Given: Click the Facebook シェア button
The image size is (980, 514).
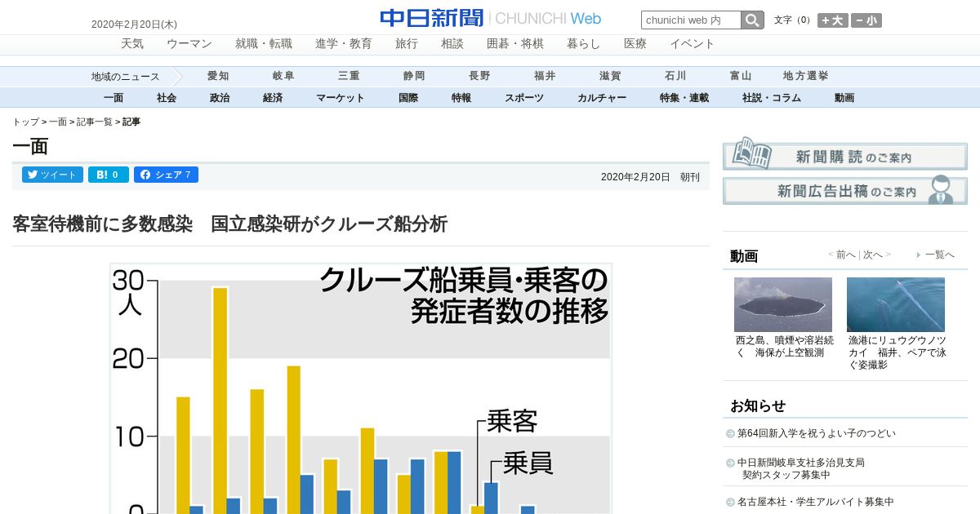Looking at the screenshot, I should pos(166,175).
